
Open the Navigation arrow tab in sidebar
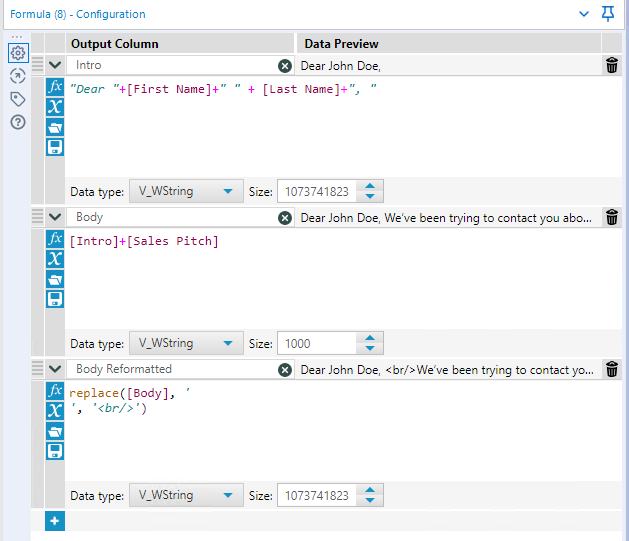[18, 76]
